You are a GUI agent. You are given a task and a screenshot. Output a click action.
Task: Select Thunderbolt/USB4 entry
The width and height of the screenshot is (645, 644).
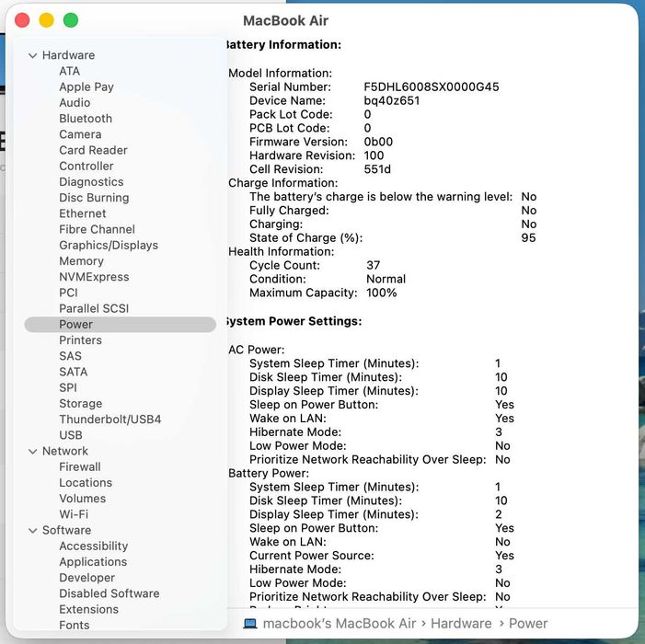click(110, 420)
